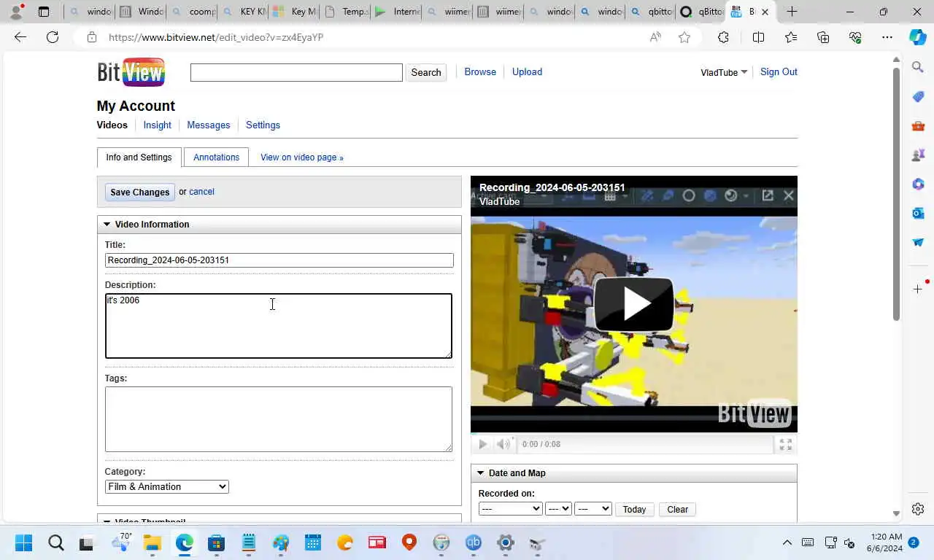Open the Browse link
The height and width of the screenshot is (560, 934).
click(x=480, y=71)
